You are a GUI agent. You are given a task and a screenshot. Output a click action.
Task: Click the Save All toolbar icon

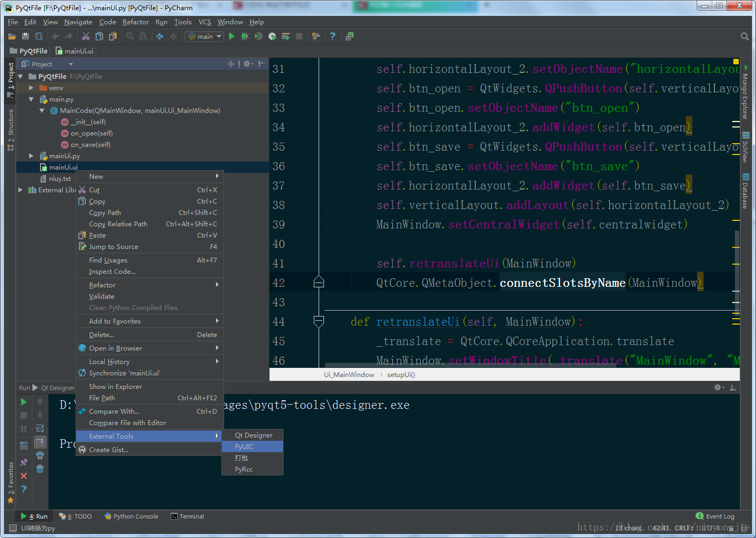25,36
